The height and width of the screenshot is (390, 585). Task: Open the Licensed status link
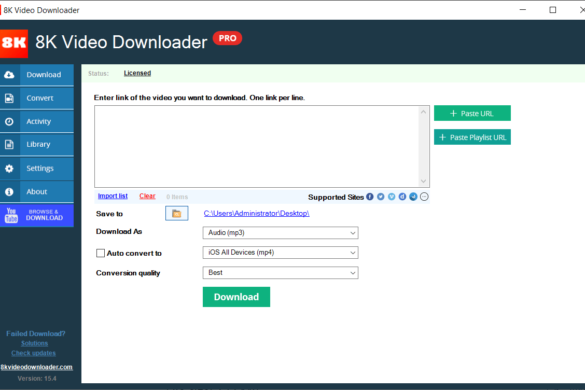click(x=137, y=73)
